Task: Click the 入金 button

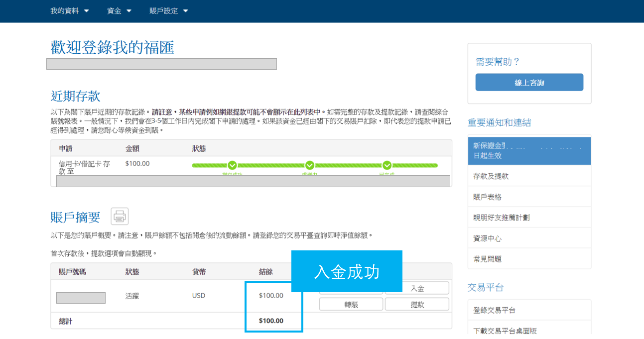Action: click(417, 288)
